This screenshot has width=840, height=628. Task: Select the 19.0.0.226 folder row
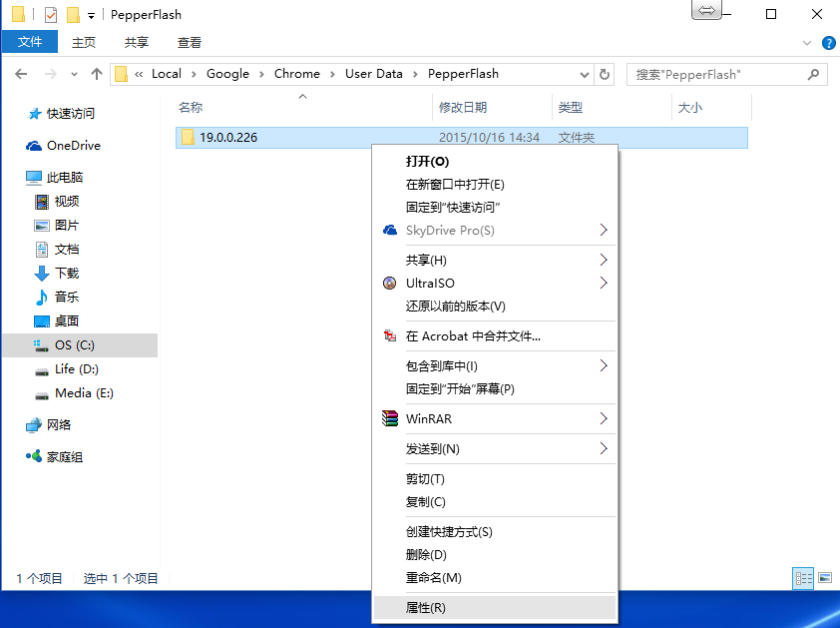(462, 138)
